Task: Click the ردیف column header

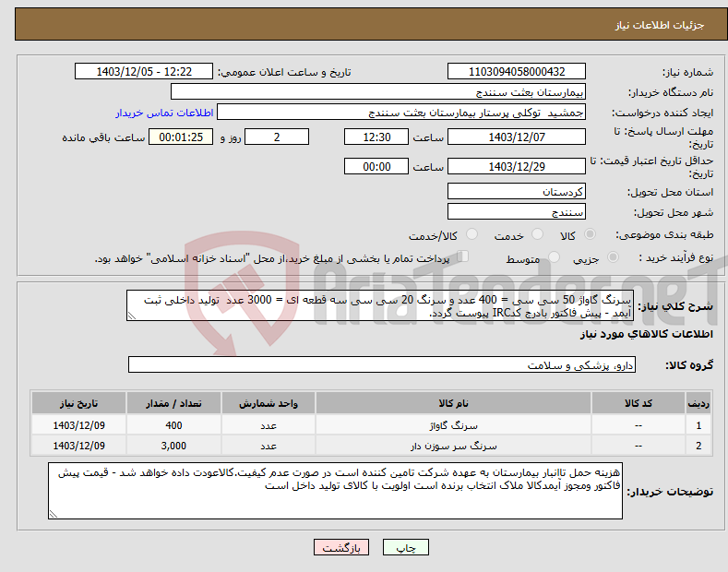Action: click(698, 403)
